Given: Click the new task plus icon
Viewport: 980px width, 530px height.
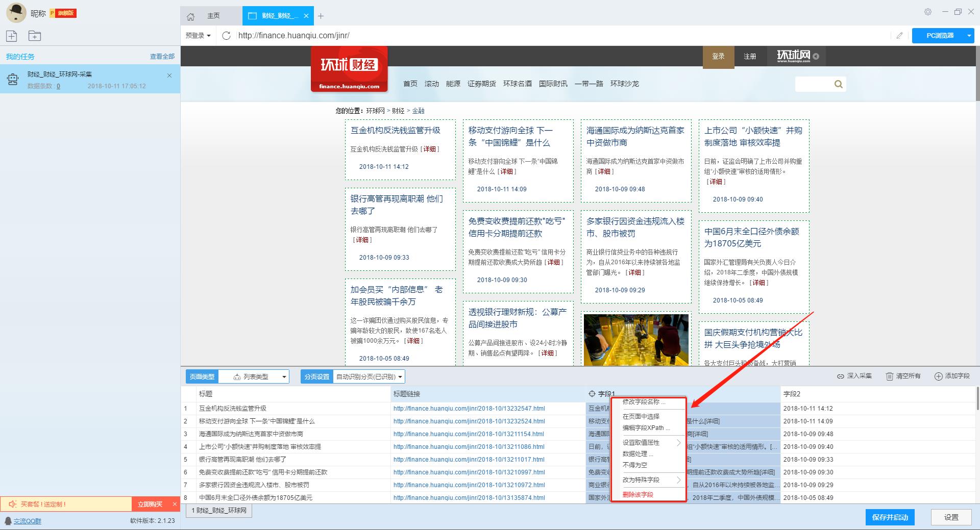Looking at the screenshot, I should click(11, 36).
